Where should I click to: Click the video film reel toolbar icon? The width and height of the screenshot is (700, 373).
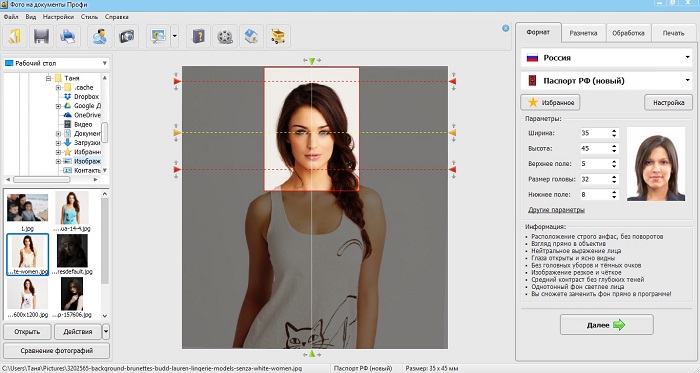pyautogui.click(x=225, y=36)
